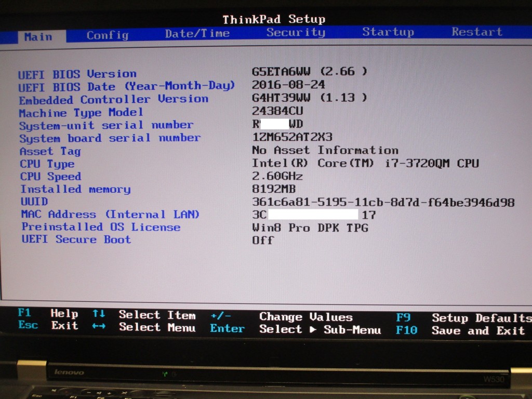Screen dimensions: 532x399
Task: Click the F9 Setup Defaults hint
Action: (464, 318)
